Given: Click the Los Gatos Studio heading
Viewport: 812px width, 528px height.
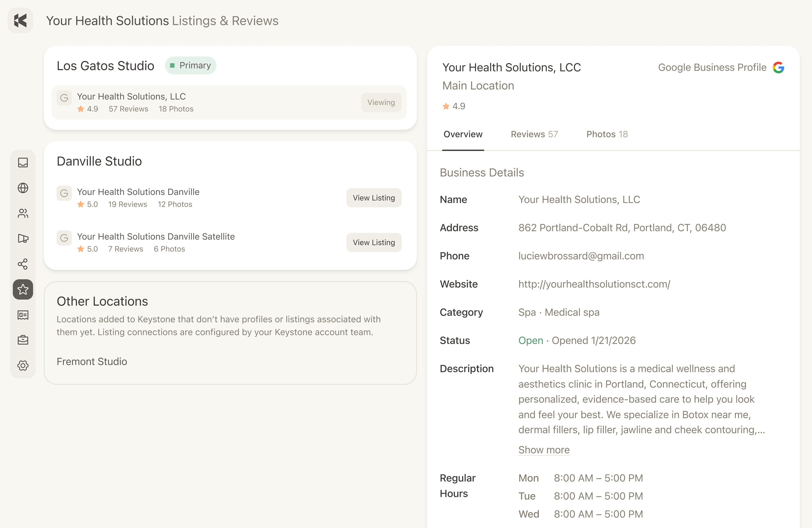Looking at the screenshot, I should (x=105, y=66).
